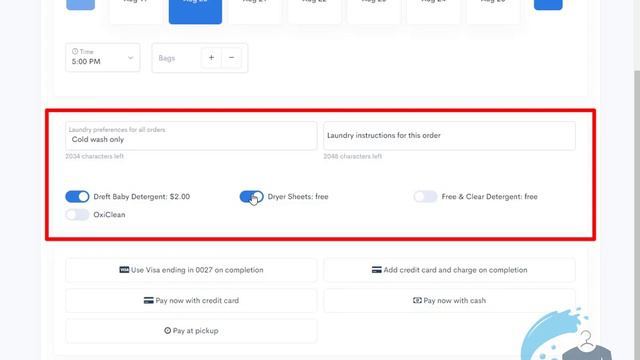Choose Use Visa ending in 0027 on completion
This screenshot has width=640, height=360.
(191, 270)
